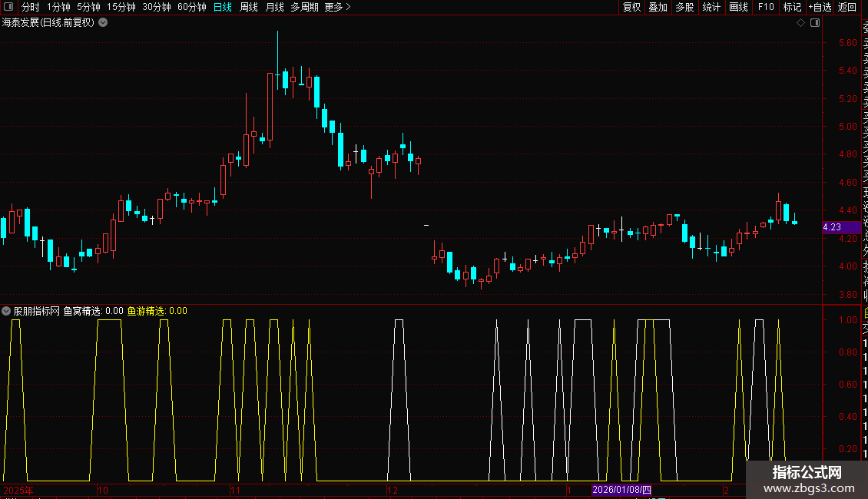Screen dimensions: 868x499
Task: Switch to 周线 weekly chart
Action: point(249,7)
